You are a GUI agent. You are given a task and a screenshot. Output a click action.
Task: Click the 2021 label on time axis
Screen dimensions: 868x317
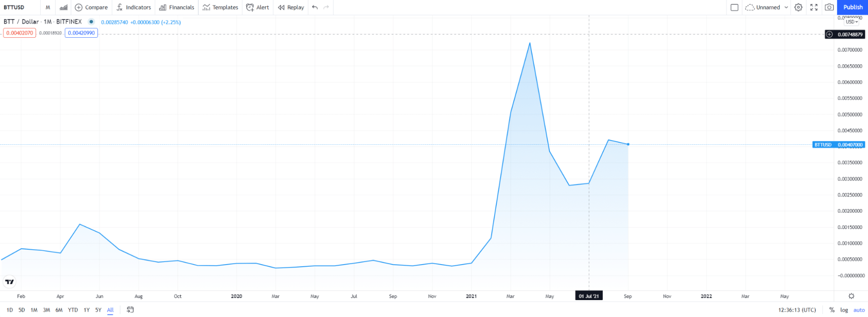pyautogui.click(x=471, y=296)
